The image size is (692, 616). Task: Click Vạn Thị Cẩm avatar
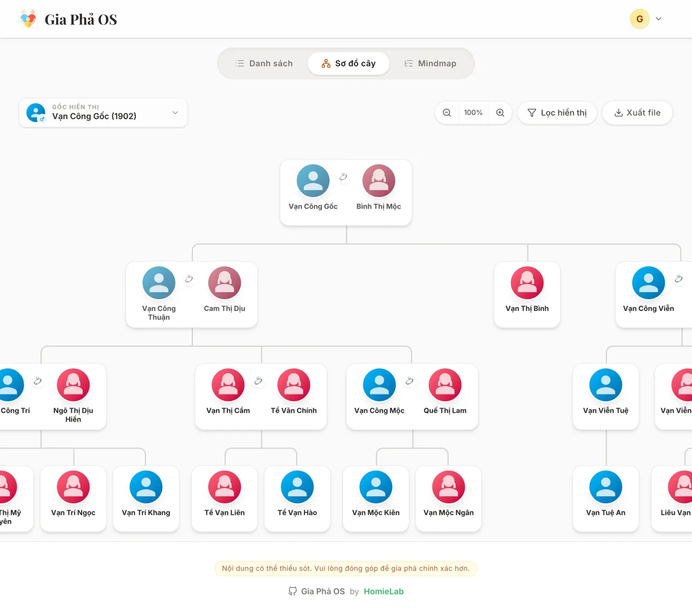(228, 385)
